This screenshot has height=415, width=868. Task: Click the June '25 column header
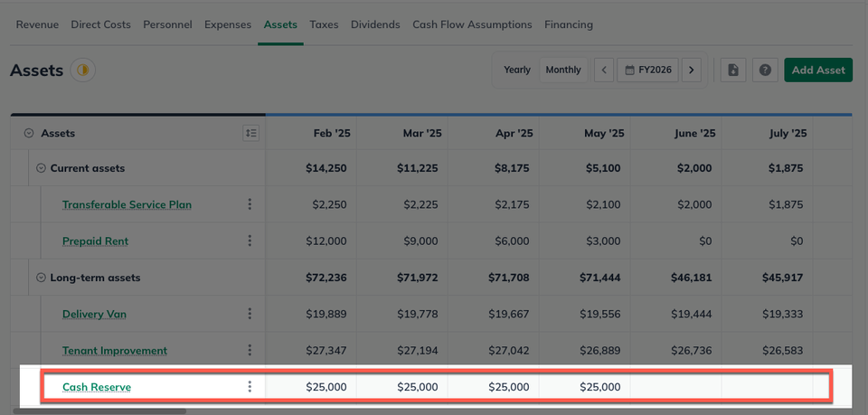tap(694, 133)
